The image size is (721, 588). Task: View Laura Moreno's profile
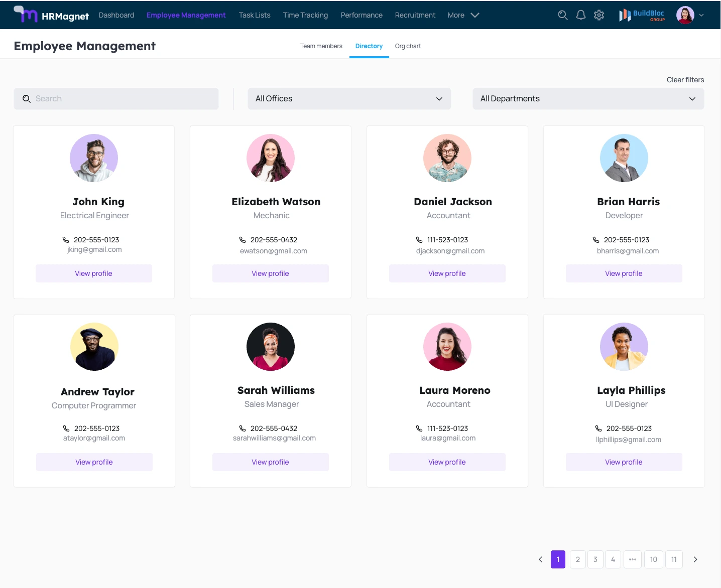[x=447, y=462]
